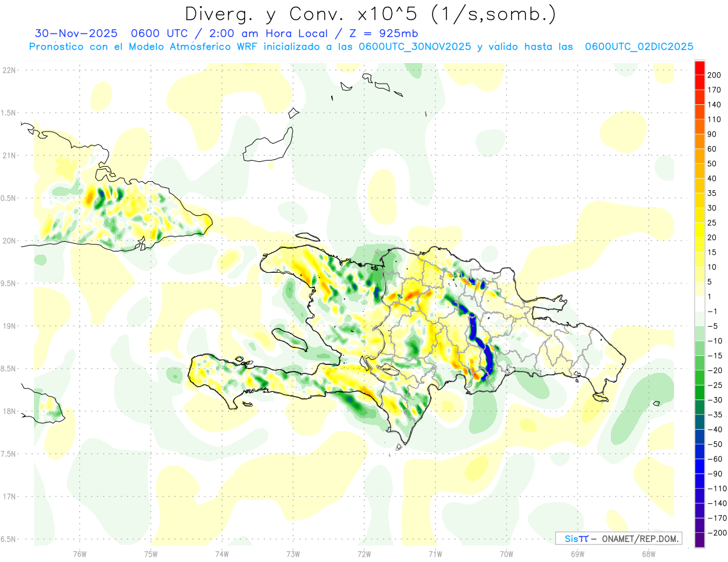This screenshot has width=728, height=562.
Task: Click the positive '50' colorbar label
Action: click(x=713, y=164)
